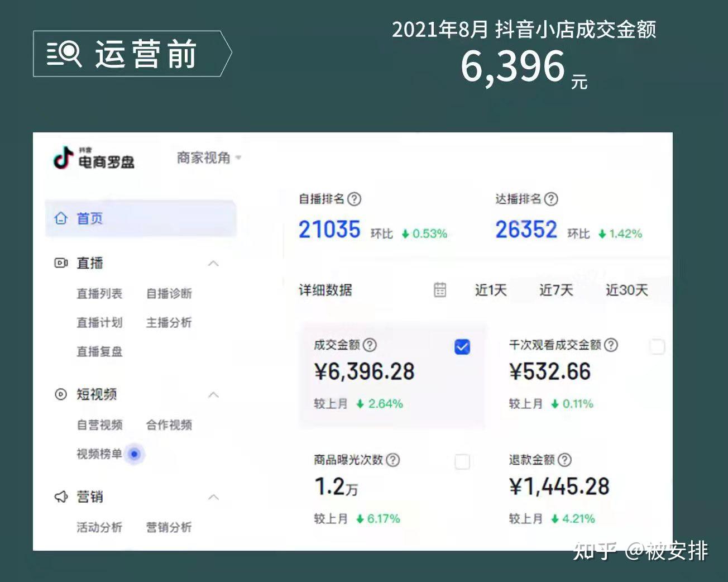Click the 营销 megaphone icon in sidebar
This screenshot has width=728, height=582.
pos(61,497)
